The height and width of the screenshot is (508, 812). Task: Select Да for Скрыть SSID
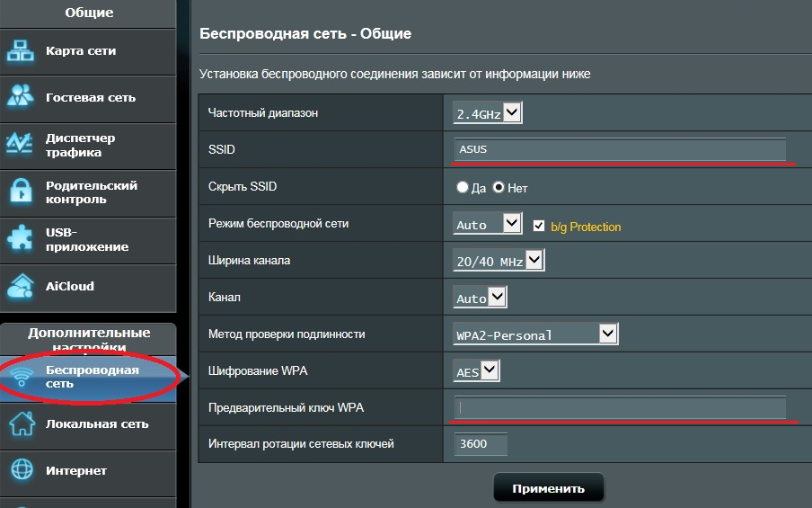tap(463, 187)
